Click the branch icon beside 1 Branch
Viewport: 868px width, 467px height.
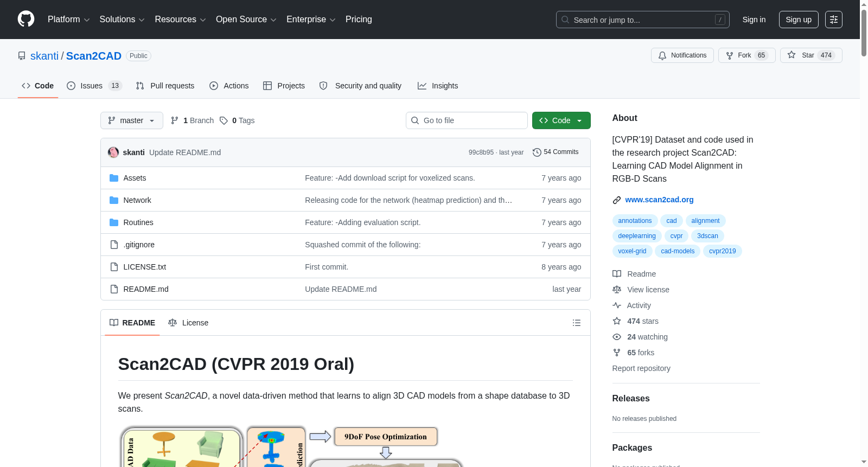(175, 120)
